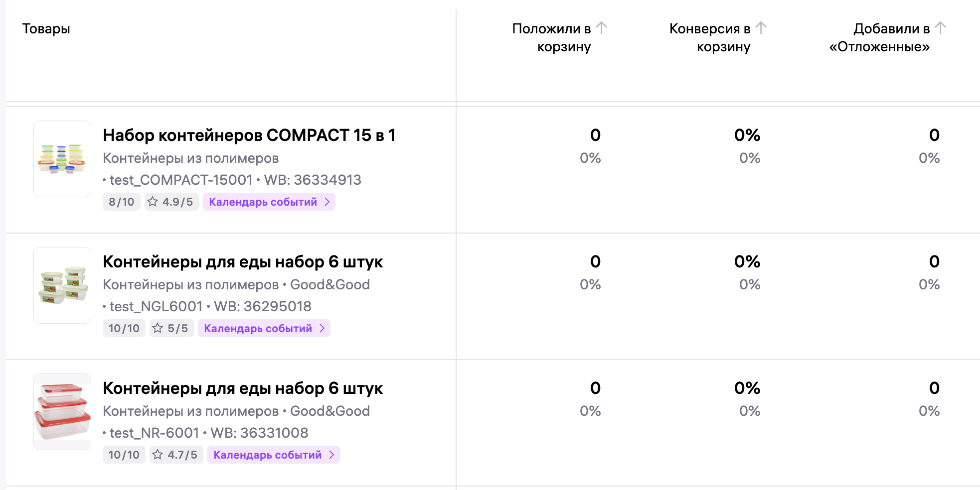The image size is (980, 490).
Task: Click star rating 4.9/5 badge
Action: click(171, 202)
